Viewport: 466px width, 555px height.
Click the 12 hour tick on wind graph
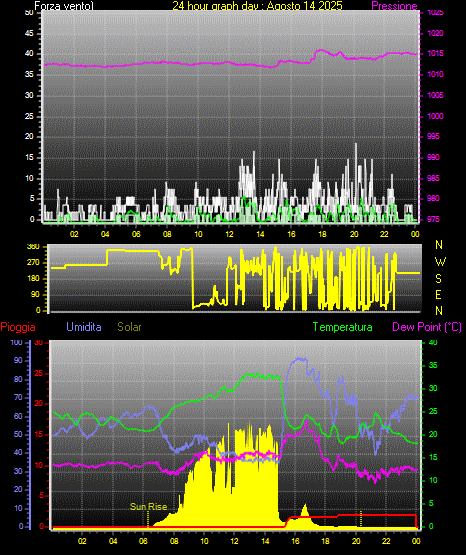click(229, 234)
